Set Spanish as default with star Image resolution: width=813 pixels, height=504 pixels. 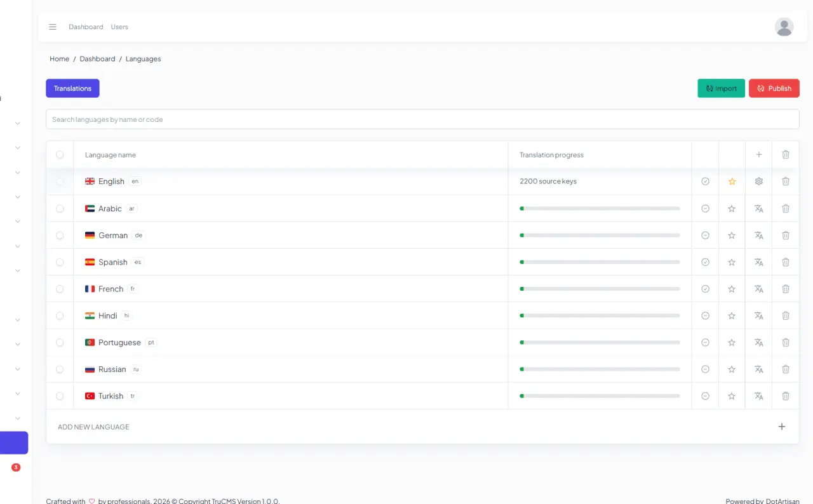point(732,262)
